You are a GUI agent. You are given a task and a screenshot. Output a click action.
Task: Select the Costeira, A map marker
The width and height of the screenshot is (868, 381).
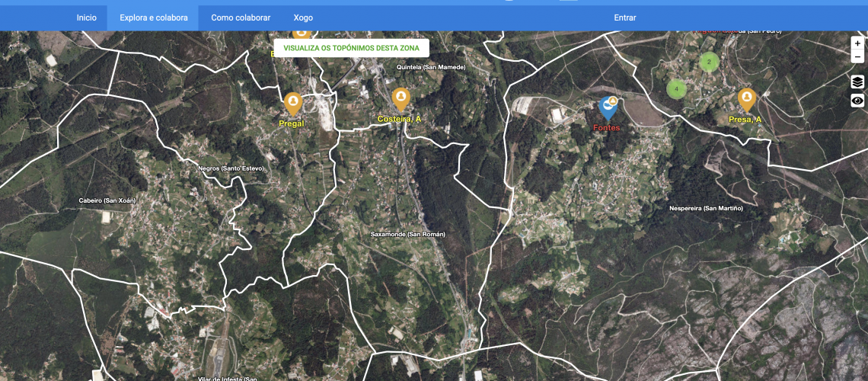(400, 99)
